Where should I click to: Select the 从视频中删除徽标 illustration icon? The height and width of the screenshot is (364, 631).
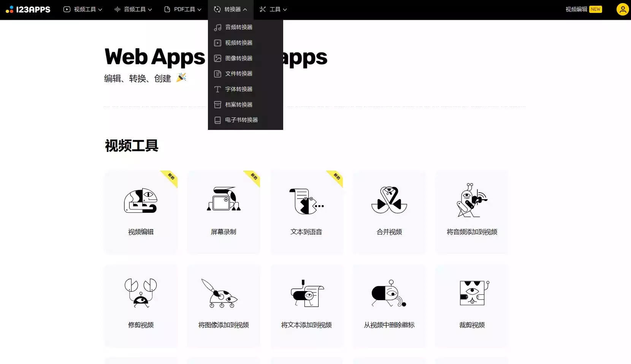click(x=389, y=293)
